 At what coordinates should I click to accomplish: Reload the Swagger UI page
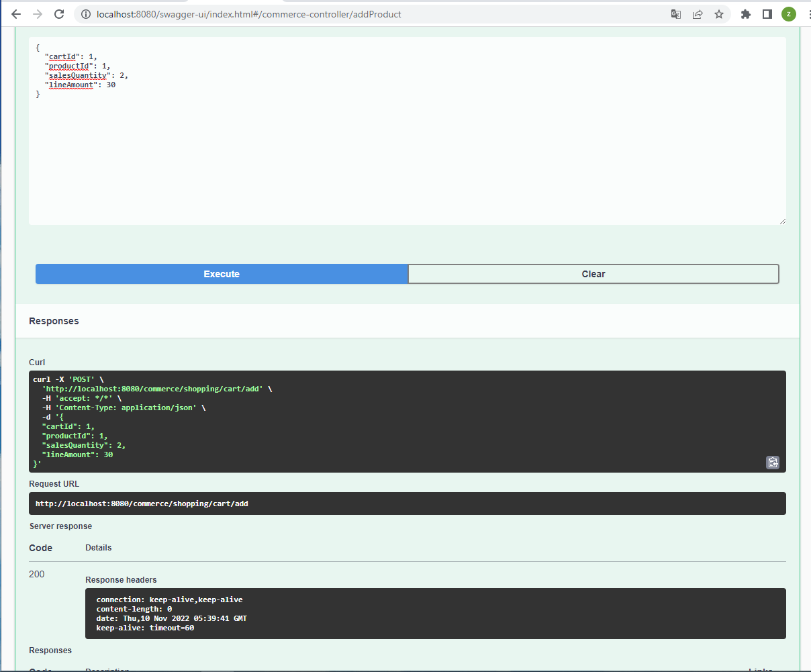click(x=59, y=14)
